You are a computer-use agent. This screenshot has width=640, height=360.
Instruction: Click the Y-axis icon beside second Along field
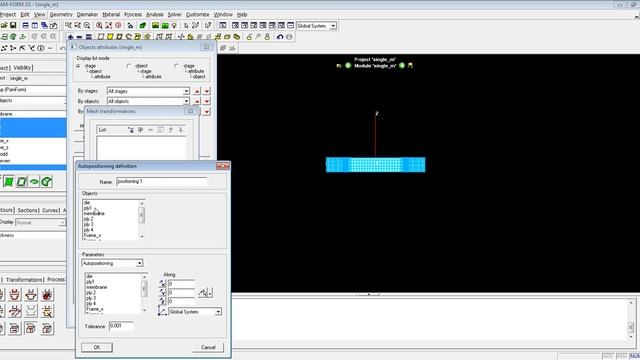(162, 292)
